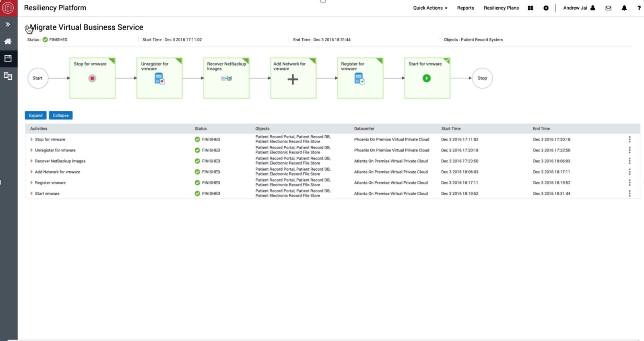644x341 pixels.
Task: Click the Stop for vmware workflow step
Action: (92, 78)
